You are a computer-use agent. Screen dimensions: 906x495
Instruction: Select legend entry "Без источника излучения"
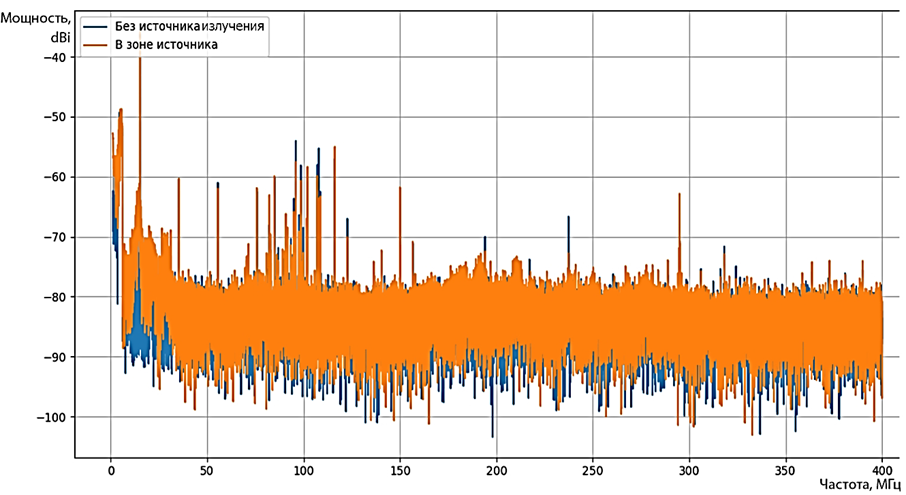(189, 26)
